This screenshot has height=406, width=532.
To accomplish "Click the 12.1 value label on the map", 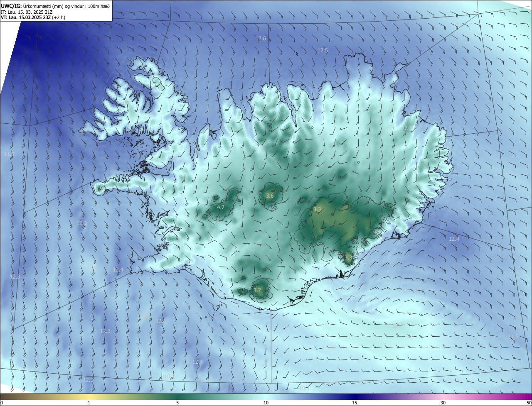I will point(89,380).
